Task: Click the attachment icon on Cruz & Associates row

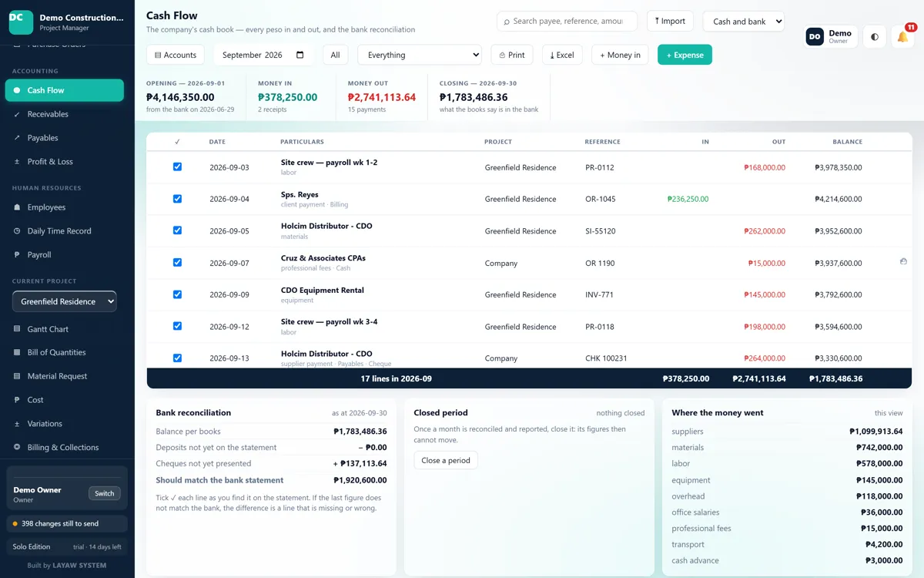Action: pyautogui.click(x=903, y=262)
